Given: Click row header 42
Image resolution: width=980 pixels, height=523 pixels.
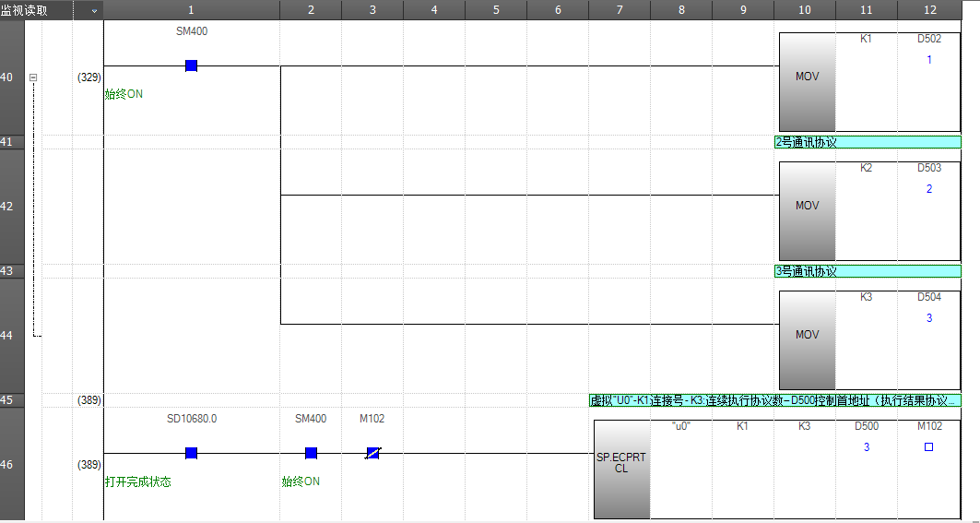Looking at the screenshot, I should tap(7, 207).
